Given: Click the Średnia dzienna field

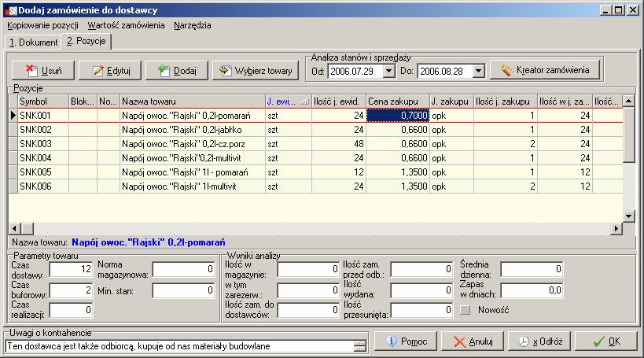Looking at the screenshot, I should [532, 269].
